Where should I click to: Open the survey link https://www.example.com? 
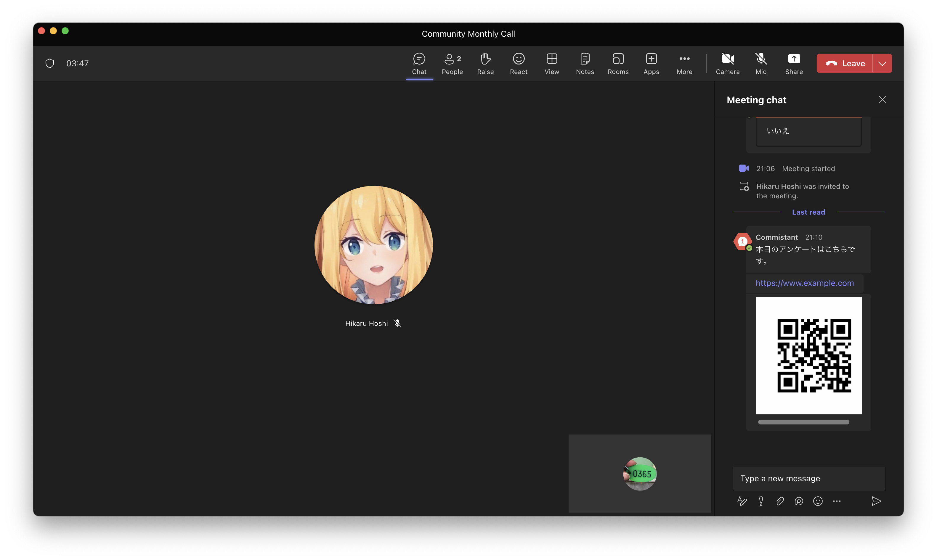805,283
